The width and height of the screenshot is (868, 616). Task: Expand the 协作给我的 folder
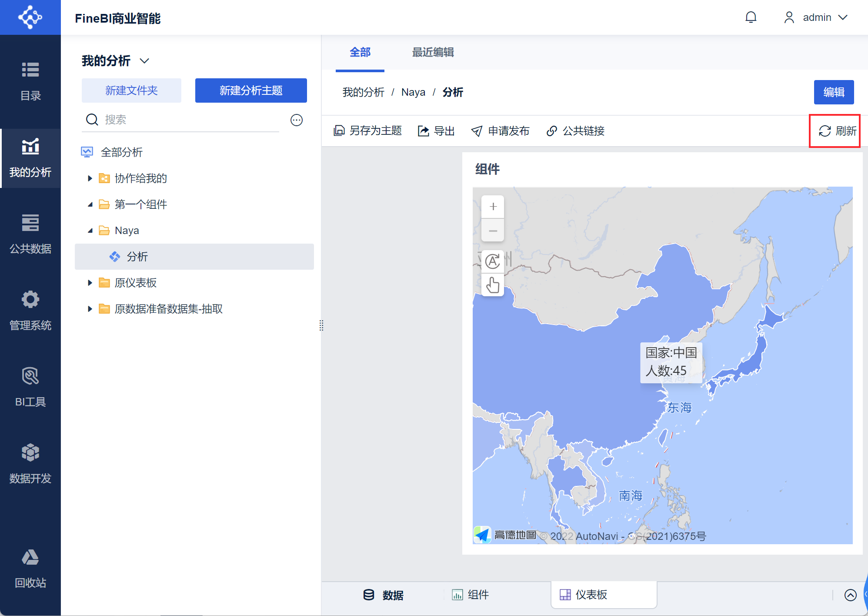(x=90, y=178)
